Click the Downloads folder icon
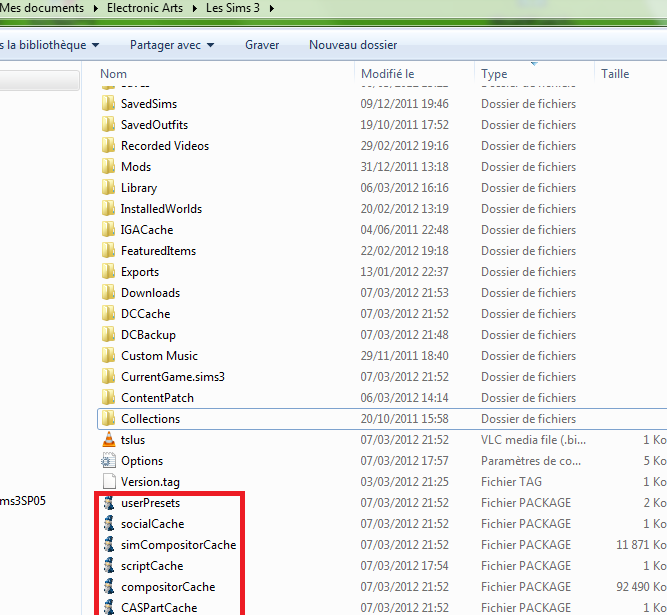The image size is (667, 615). [x=108, y=292]
